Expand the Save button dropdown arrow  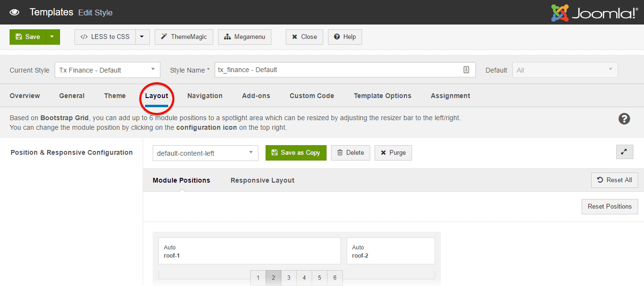[x=53, y=37]
